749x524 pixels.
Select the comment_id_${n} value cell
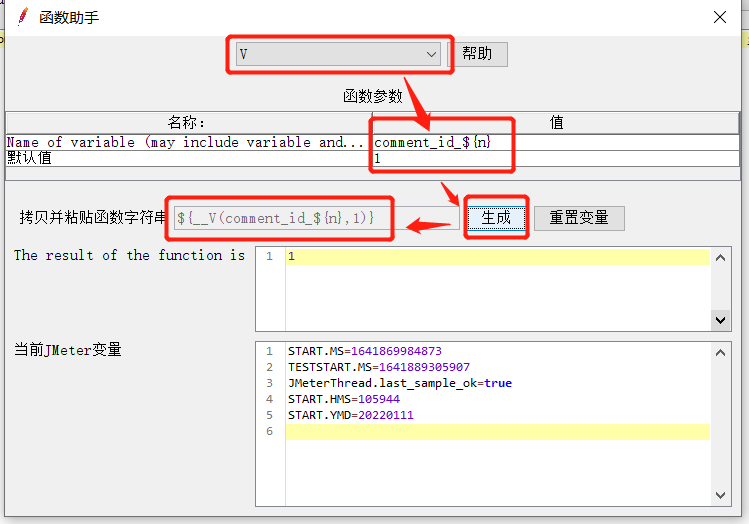(x=556, y=142)
